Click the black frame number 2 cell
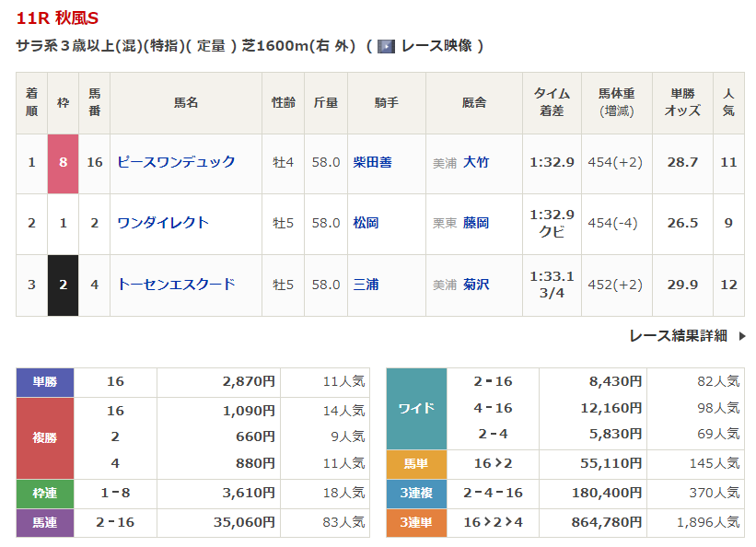This screenshot has width=756, height=547. tap(63, 285)
